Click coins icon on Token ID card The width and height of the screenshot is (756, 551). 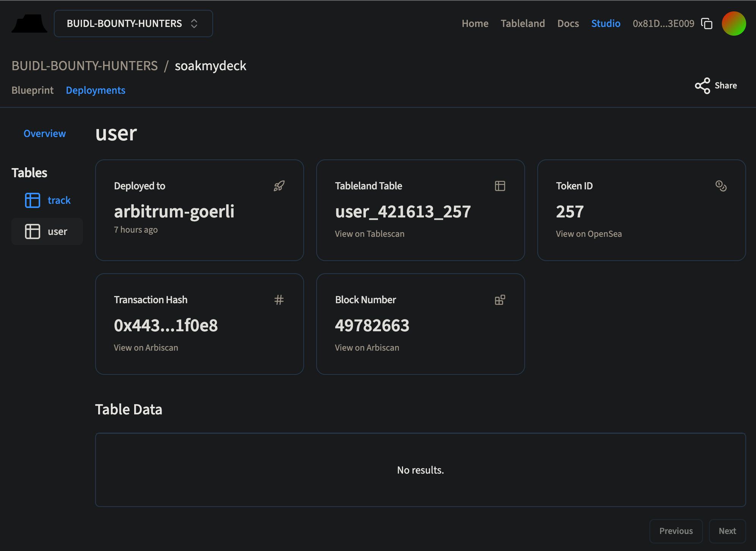coord(721,186)
